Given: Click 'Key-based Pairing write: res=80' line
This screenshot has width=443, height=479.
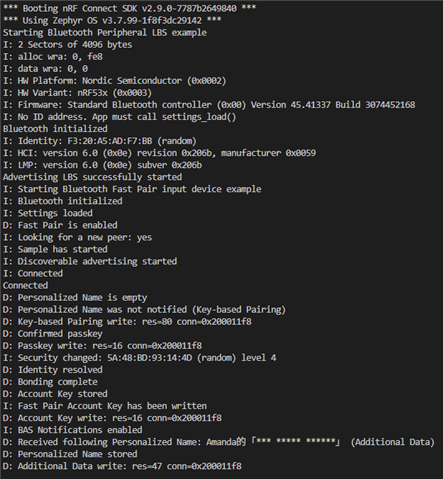Looking at the screenshot, I should point(127,321).
